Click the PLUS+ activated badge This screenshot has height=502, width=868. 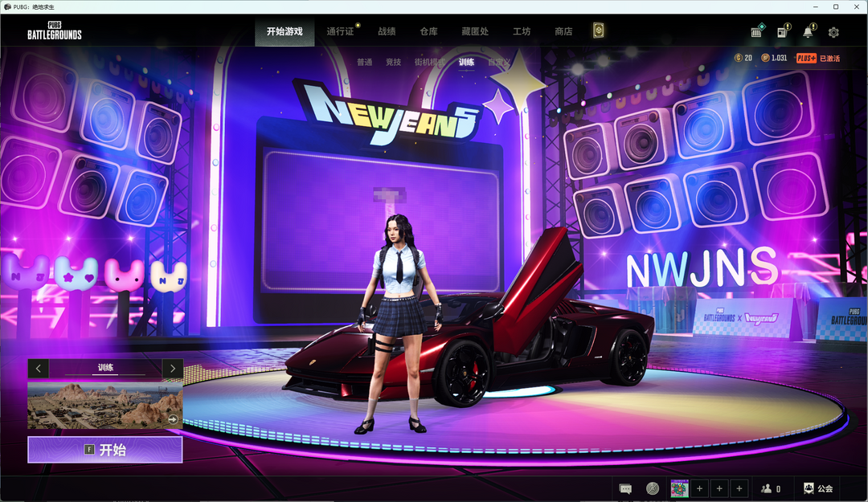coord(817,58)
